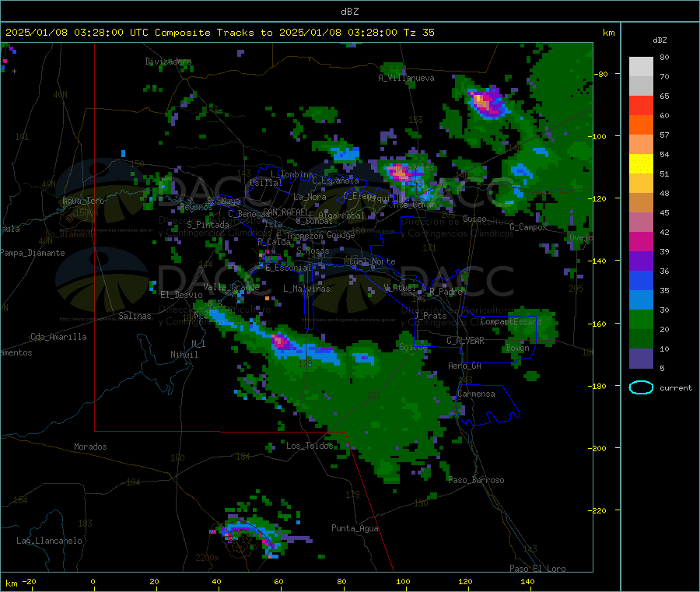Screen dimensions: 700x592
Task: Click the 'Aero_GA' place label
Action: pos(465,366)
